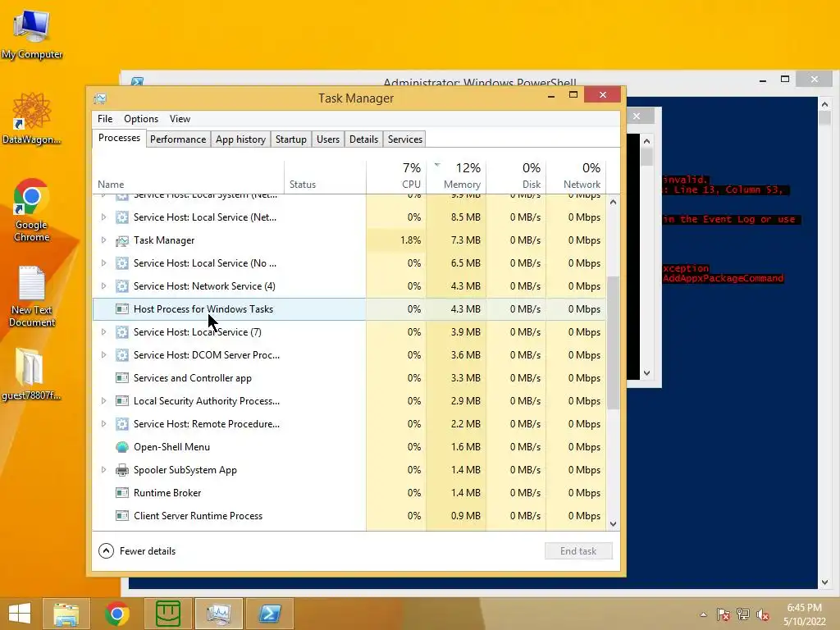840x630 pixels.
Task: Click the PowerShell window title icon
Action: pyautogui.click(x=138, y=82)
